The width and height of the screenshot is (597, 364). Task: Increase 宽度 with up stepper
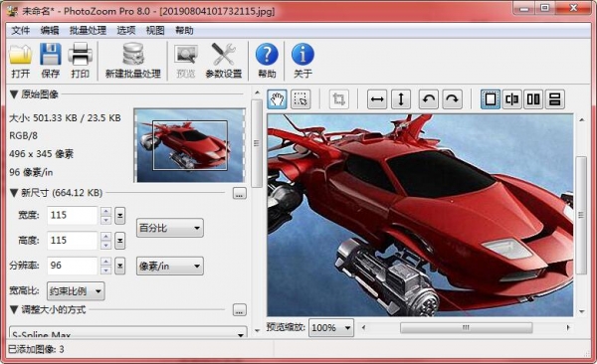[x=106, y=211]
